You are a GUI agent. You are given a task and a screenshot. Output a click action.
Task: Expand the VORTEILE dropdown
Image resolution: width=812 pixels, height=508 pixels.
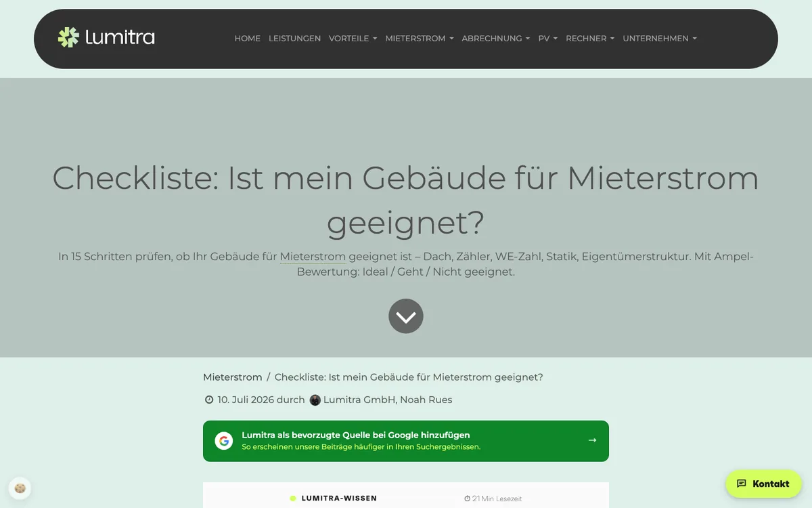(353, 39)
